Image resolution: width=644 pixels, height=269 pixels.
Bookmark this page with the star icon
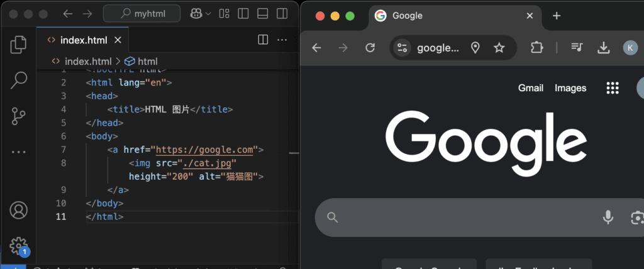pos(499,48)
